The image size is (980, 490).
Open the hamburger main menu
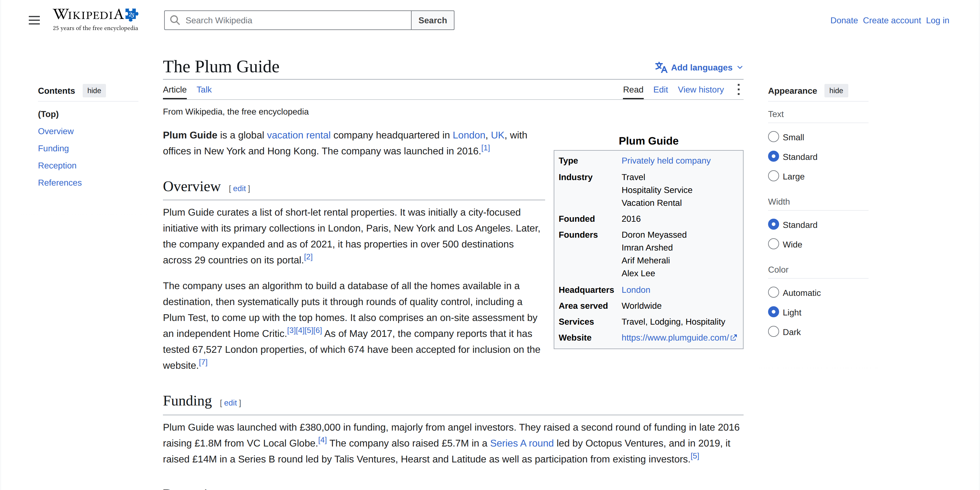click(34, 20)
